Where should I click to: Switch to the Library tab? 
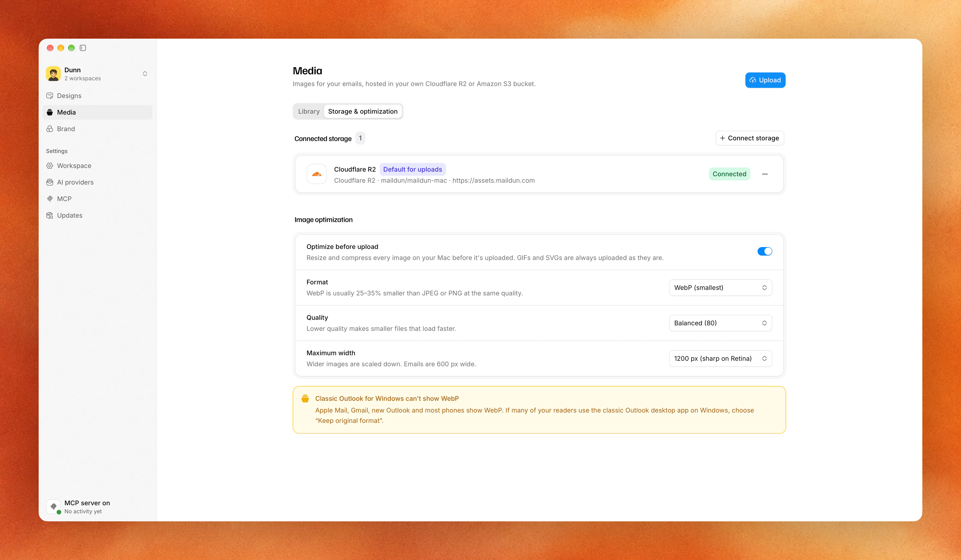pyautogui.click(x=309, y=111)
